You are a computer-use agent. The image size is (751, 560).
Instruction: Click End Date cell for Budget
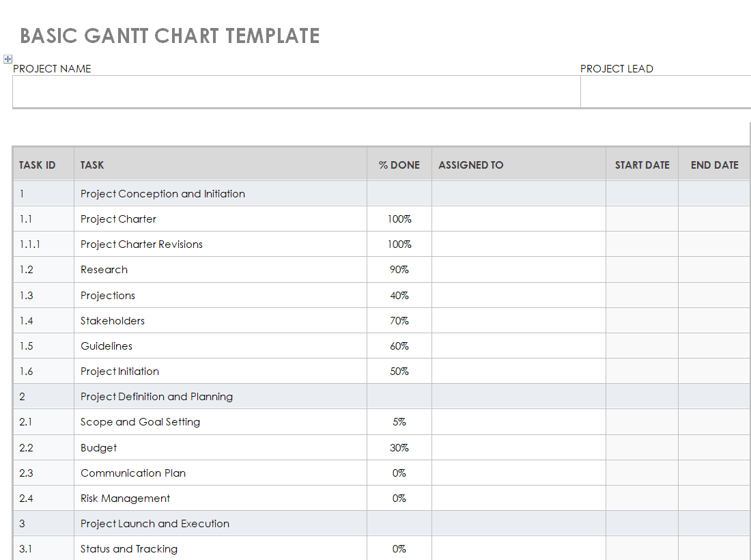pos(714,448)
